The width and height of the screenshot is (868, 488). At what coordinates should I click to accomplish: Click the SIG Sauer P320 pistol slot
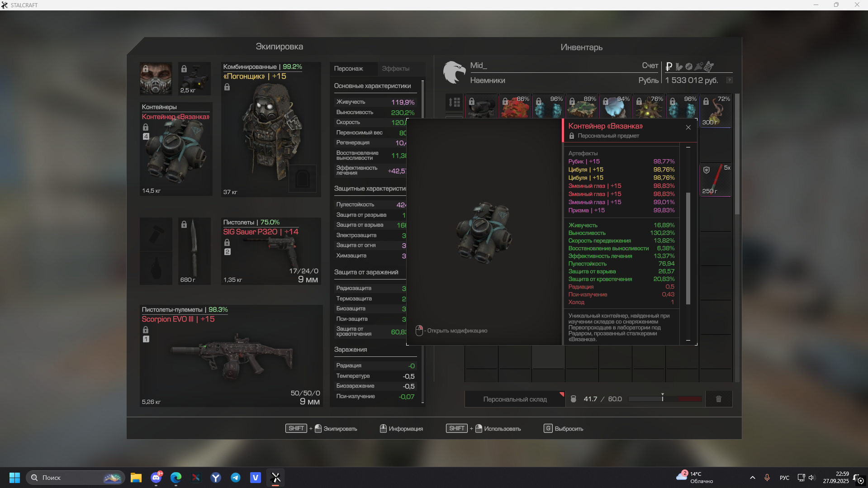271,251
